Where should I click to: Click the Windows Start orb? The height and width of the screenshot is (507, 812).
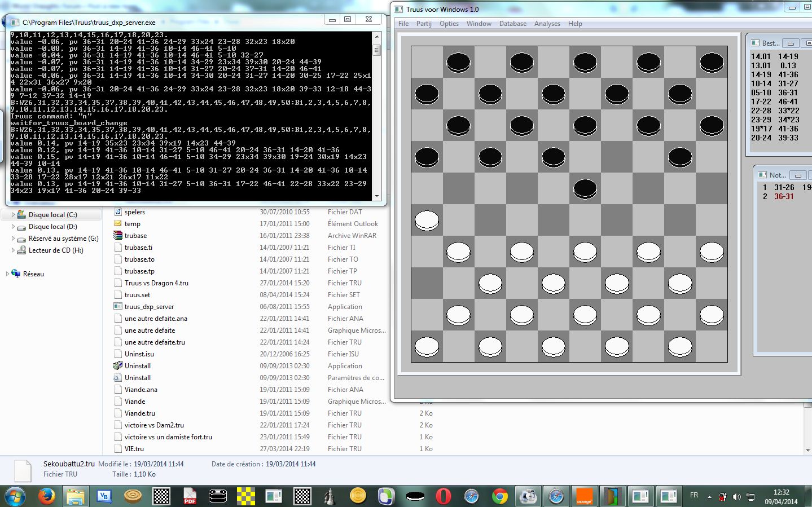tap(15, 496)
